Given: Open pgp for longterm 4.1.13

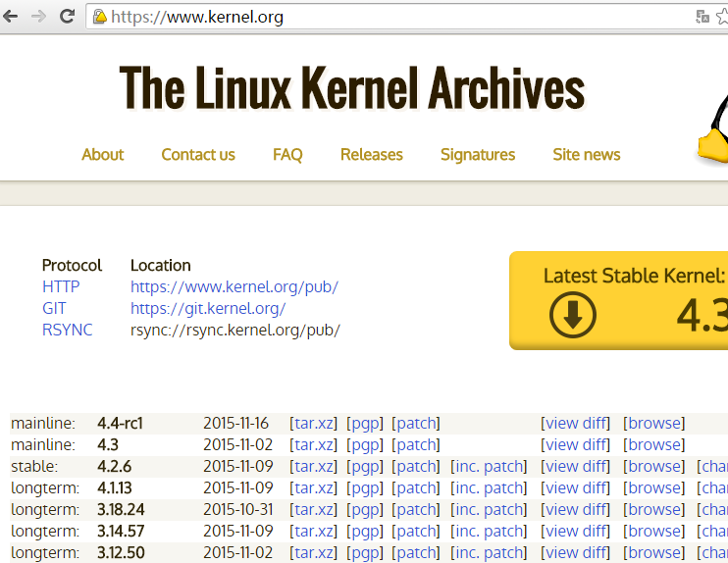Looking at the screenshot, I should pos(365,487).
